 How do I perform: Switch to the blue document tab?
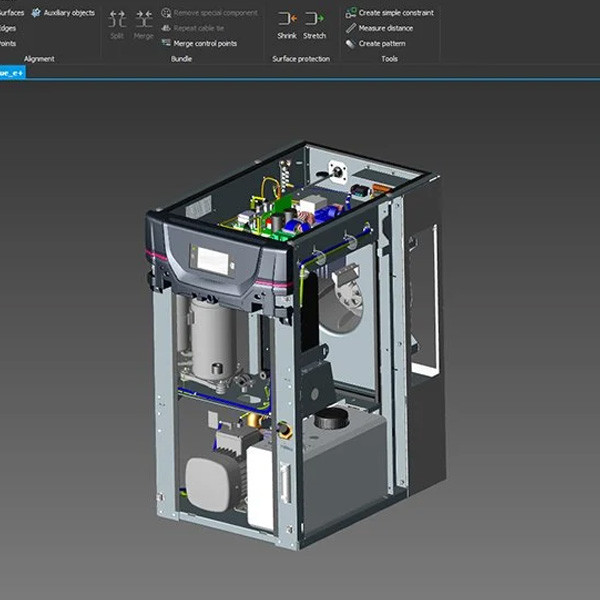pyautogui.click(x=12, y=73)
